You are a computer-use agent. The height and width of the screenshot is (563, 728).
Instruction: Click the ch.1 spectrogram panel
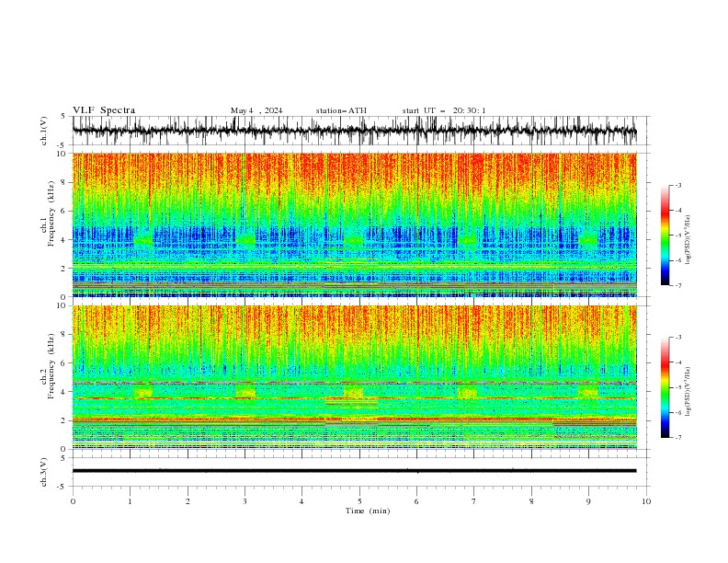354,224
